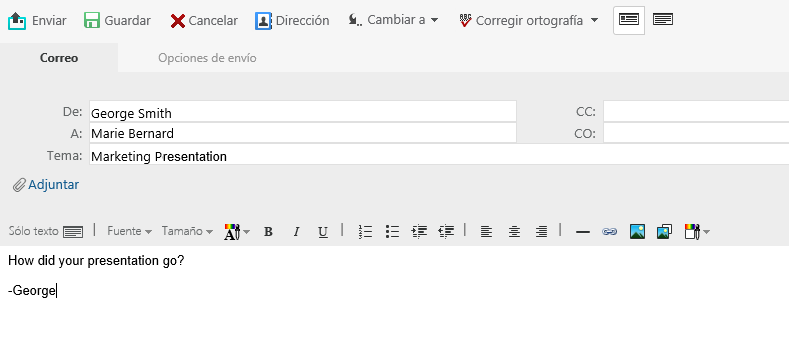Click the Tema subject field
Screen dimensions: 789x362
[x=439, y=155]
